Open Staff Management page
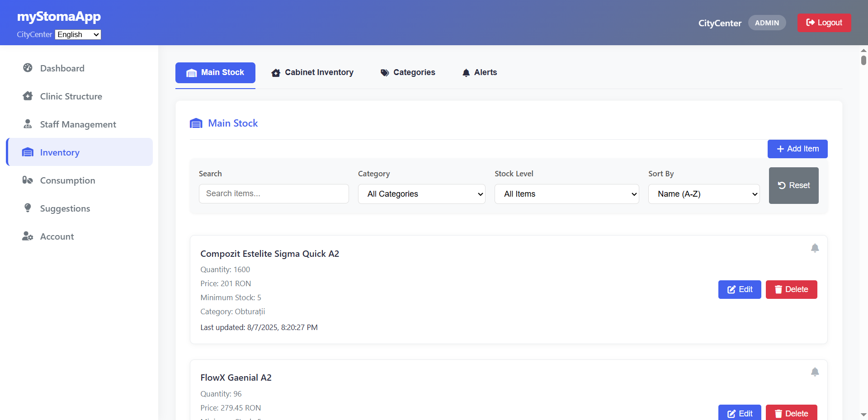 [x=80, y=124]
